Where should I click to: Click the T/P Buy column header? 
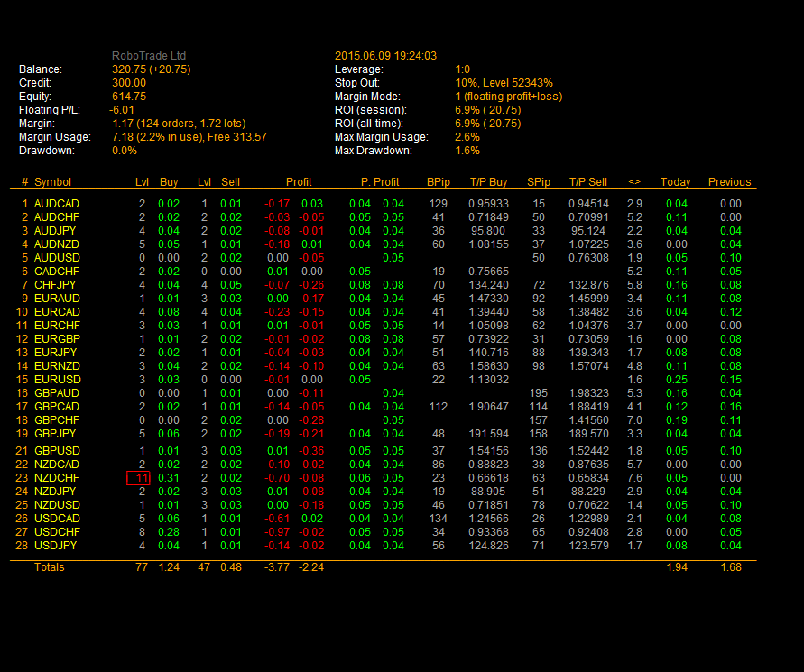point(488,182)
